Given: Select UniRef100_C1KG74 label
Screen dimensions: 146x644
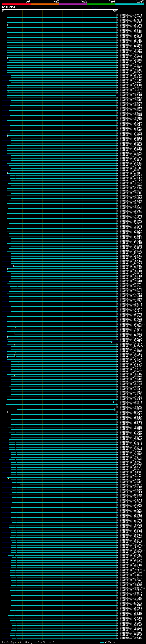Looking at the screenshot, I should (131, 35).
